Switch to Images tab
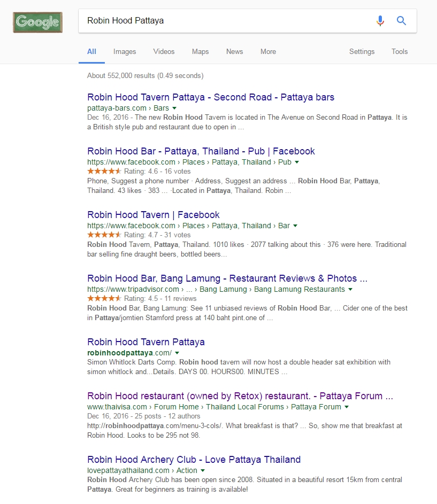Image resolution: width=437 pixels, height=504 pixels. pos(125,52)
